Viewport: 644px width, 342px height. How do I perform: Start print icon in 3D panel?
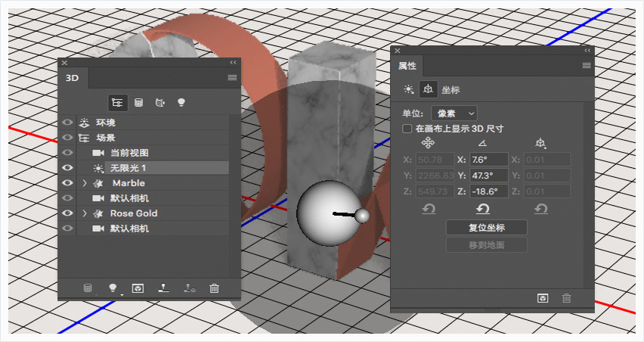coord(163,288)
